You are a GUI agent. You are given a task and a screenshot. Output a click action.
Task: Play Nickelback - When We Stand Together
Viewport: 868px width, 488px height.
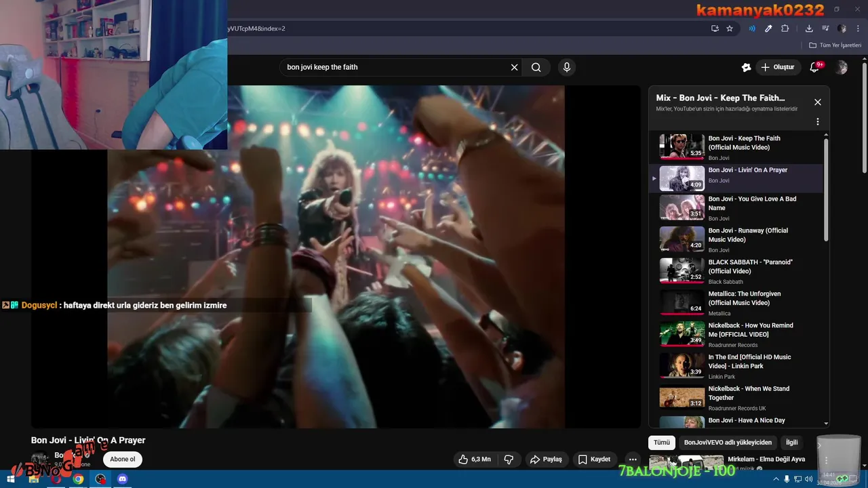[x=736, y=399]
